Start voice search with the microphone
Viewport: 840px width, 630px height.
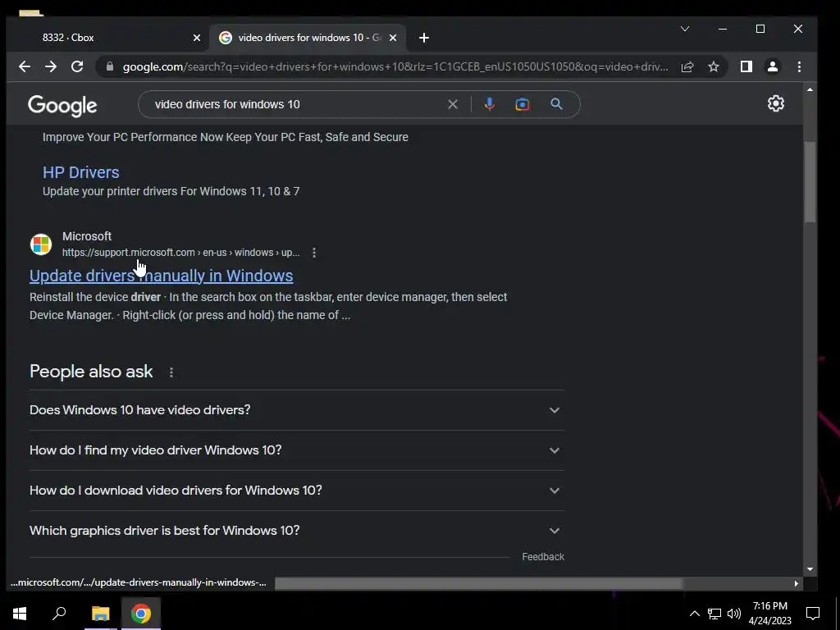(489, 104)
